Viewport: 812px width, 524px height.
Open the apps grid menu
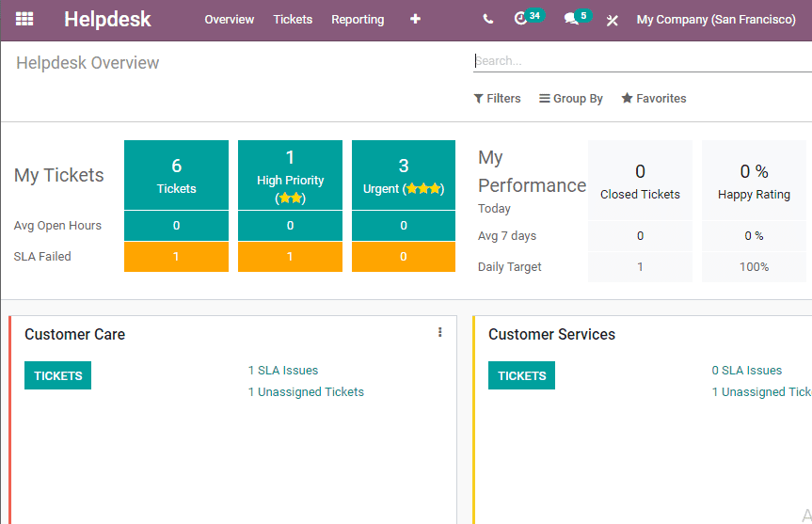pos(24,19)
